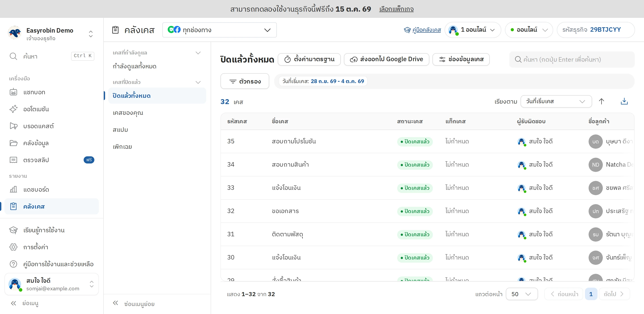
Task: Open คลังข้อมูล data library
Action: (x=52, y=143)
